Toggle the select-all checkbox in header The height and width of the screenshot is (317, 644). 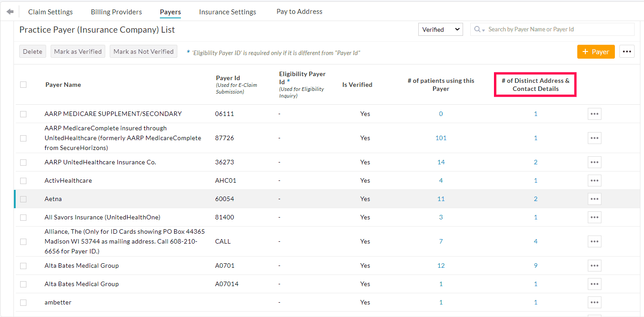pos(23,84)
